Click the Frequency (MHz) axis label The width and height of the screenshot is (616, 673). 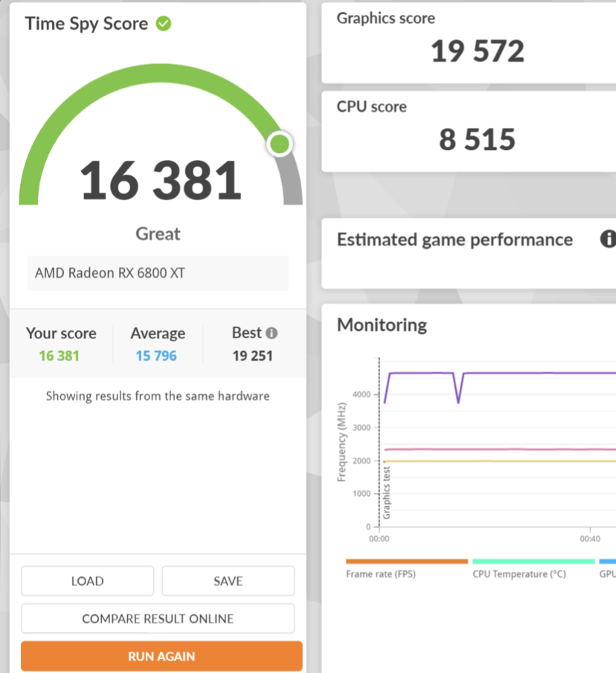tap(341, 442)
